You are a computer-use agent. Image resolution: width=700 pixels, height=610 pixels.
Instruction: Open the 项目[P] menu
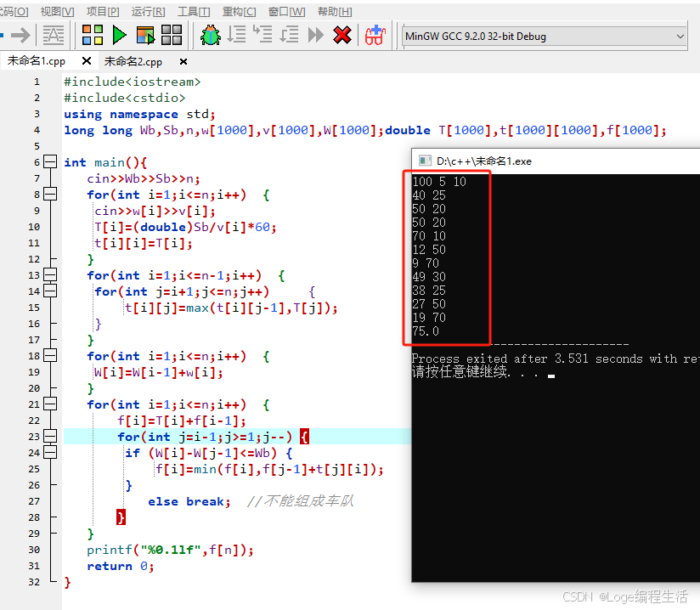[x=103, y=12]
